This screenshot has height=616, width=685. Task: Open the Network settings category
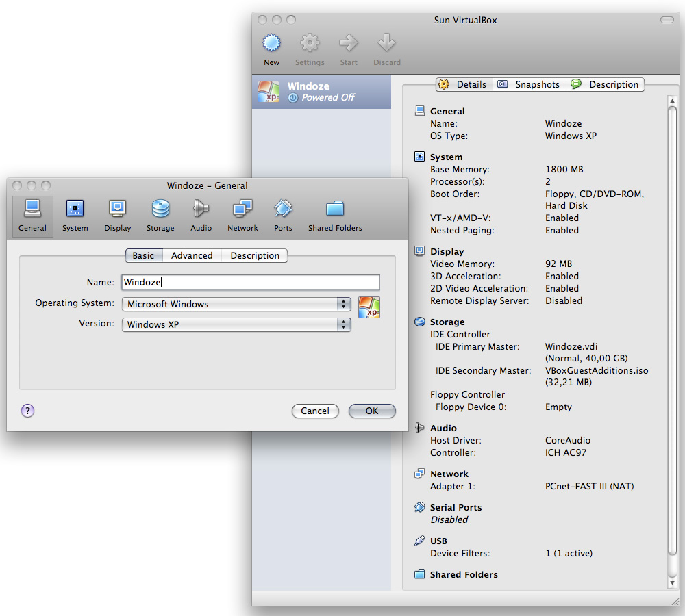tap(242, 216)
